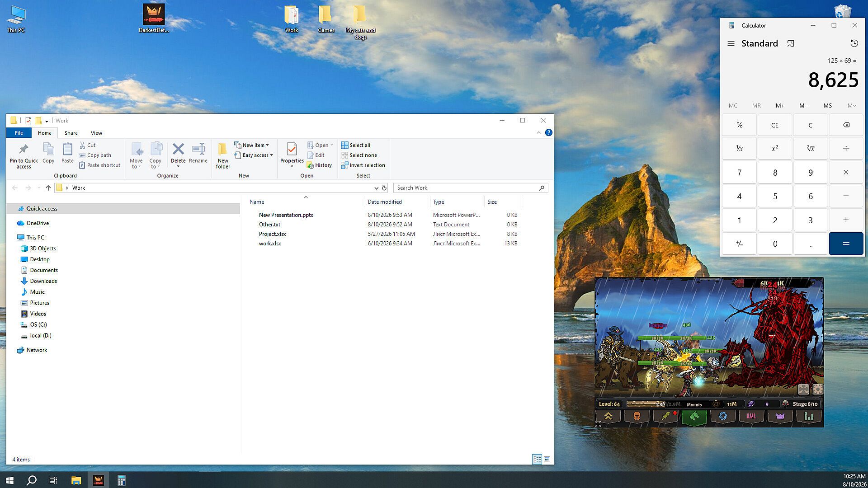Open the Quick Access Toolbar customize arrow

[x=47, y=121]
